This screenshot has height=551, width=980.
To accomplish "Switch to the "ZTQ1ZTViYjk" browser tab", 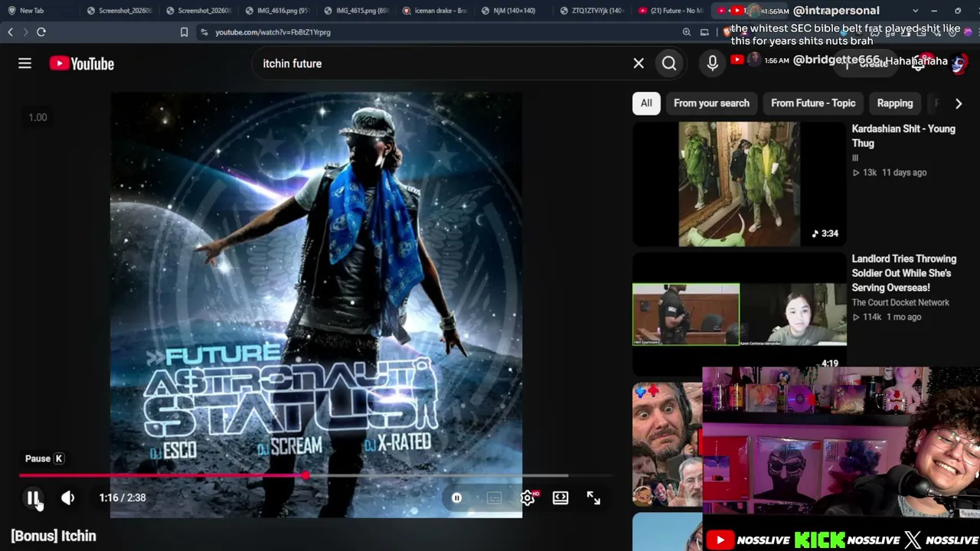I will pos(593,11).
